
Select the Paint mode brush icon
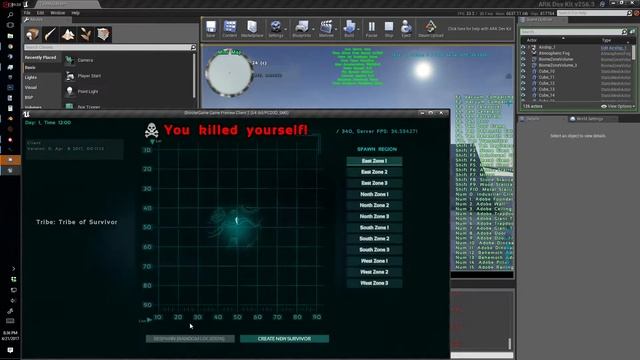pyautogui.click(x=50, y=34)
